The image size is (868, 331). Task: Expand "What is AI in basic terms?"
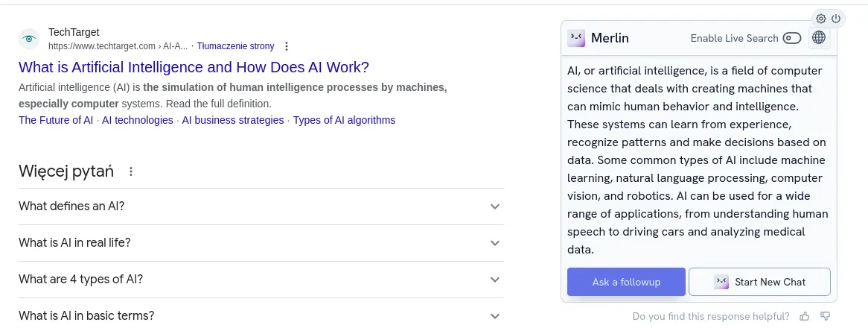tap(261, 316)
